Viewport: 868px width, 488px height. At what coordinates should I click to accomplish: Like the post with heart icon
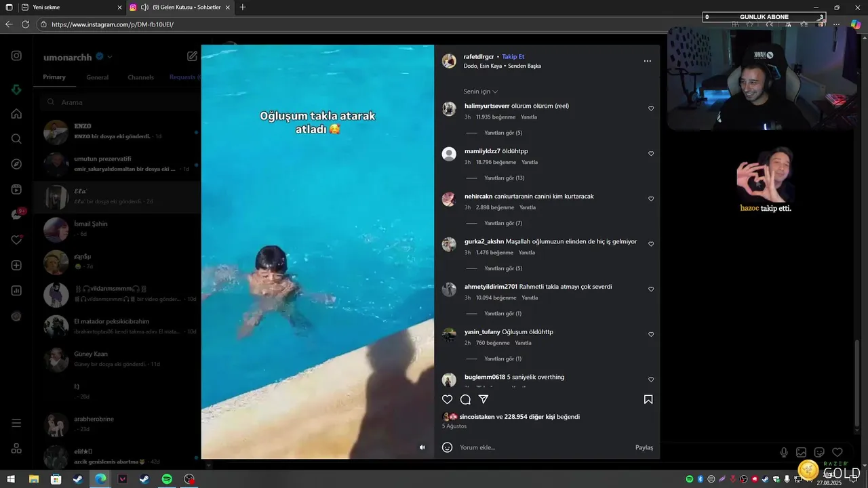click(447, 399)
